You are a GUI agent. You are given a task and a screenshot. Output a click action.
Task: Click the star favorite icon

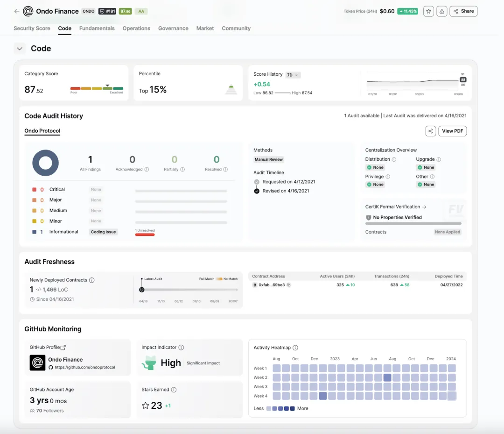(428, 11)
